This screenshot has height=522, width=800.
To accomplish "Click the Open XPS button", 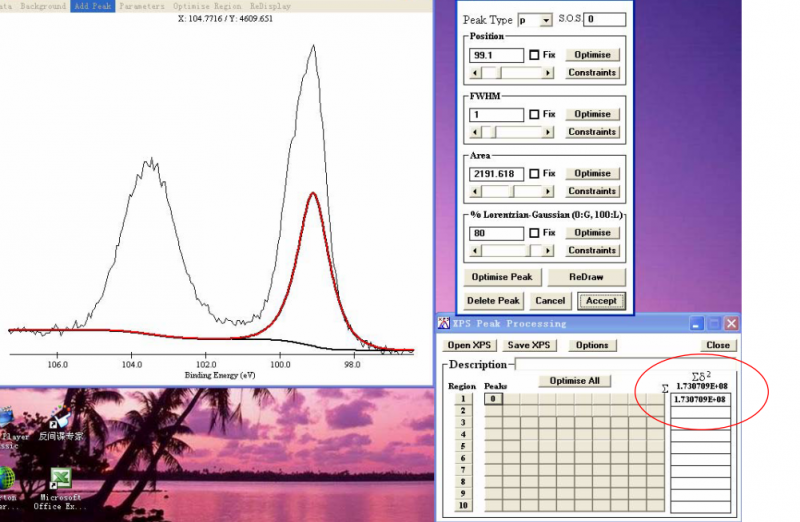I will [x=469, y=345].
